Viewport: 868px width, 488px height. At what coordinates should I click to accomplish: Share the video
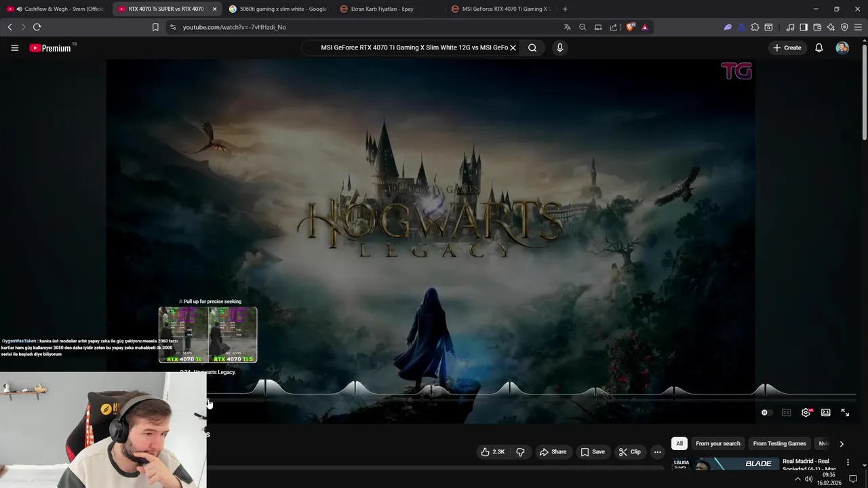(x=553, y=452)
